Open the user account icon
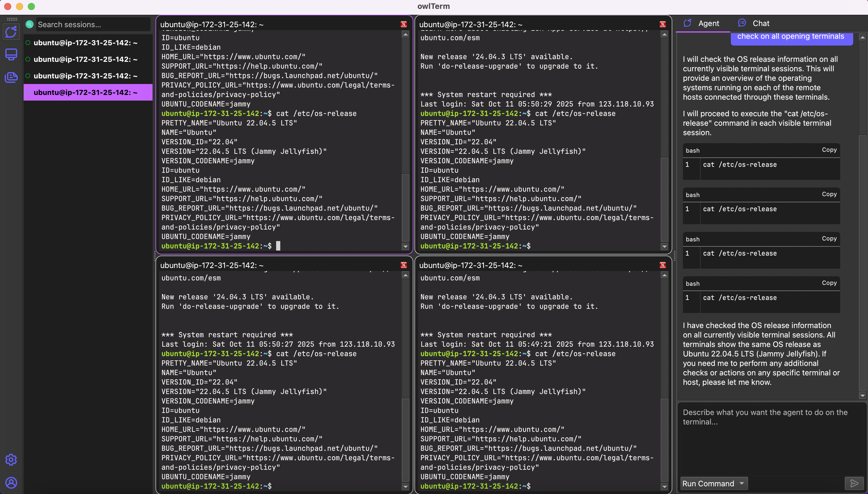Viewport: 868px width, 494px height. pos(11,482)
